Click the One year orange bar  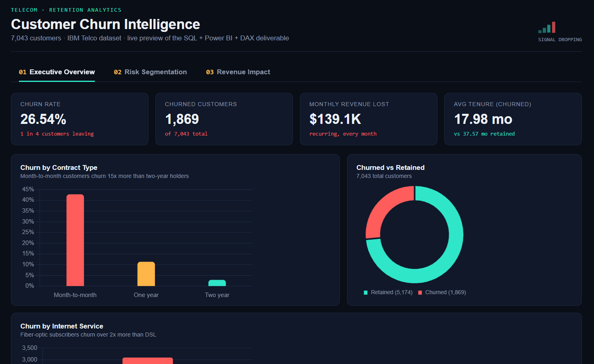pyautogui.click(x=146, y=274)
